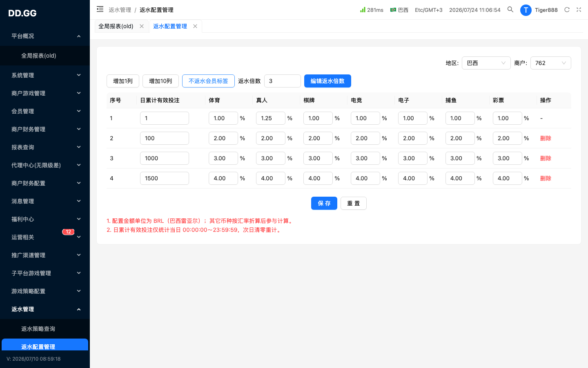The image size is (588, 368).
Task: Open the 地区 dropdown showing 巴西
Action: pyautogui.click(x=486, y=63)
